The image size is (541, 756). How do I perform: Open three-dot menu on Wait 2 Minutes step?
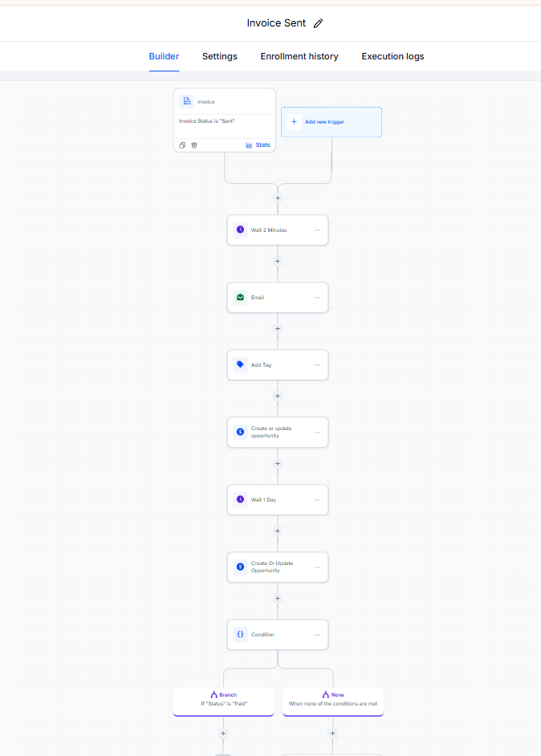pyautogui.click(x=317, y=230)
